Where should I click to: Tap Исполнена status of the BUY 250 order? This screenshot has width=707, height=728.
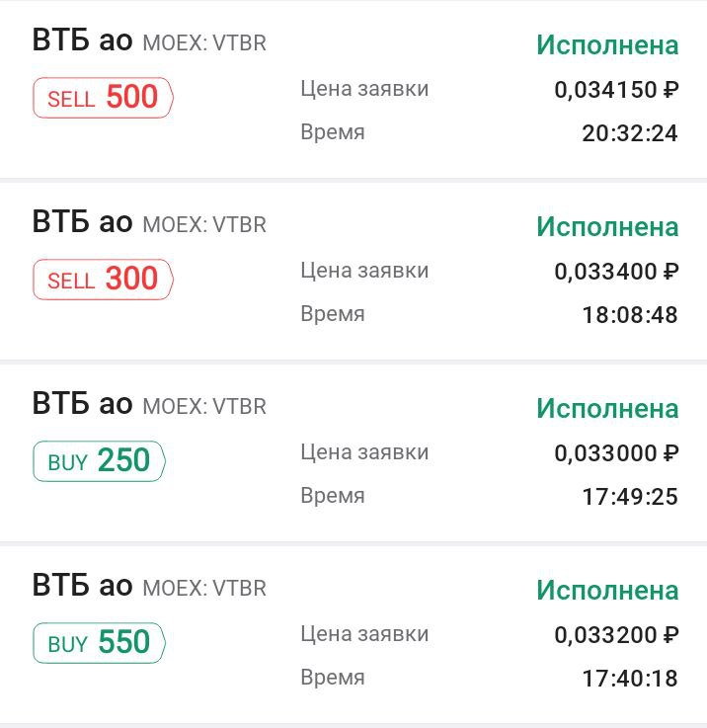click(607, 409)
